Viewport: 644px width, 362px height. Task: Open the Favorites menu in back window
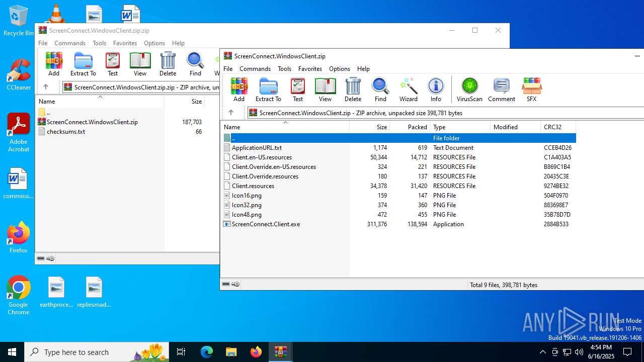(x=125, y=43)
